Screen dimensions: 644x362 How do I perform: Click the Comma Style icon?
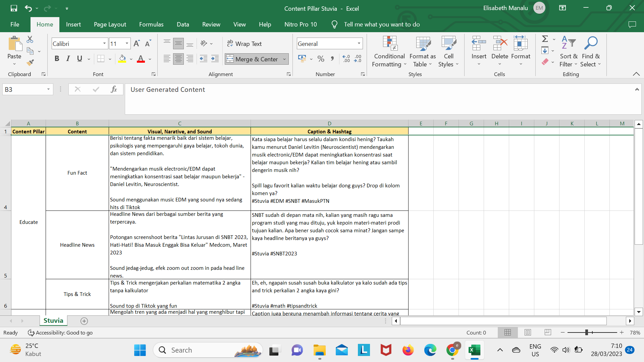332,59
